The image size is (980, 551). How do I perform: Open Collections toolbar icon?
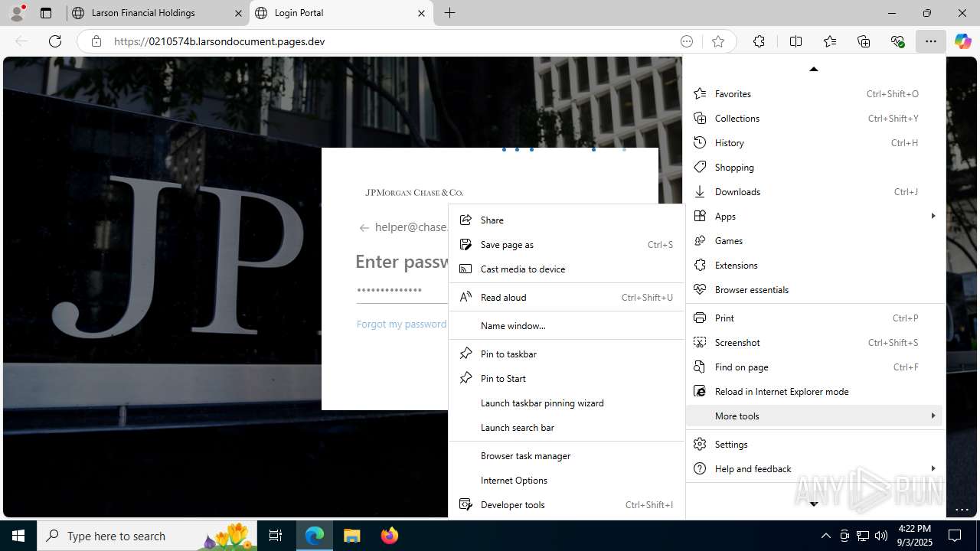coord(864,41)
